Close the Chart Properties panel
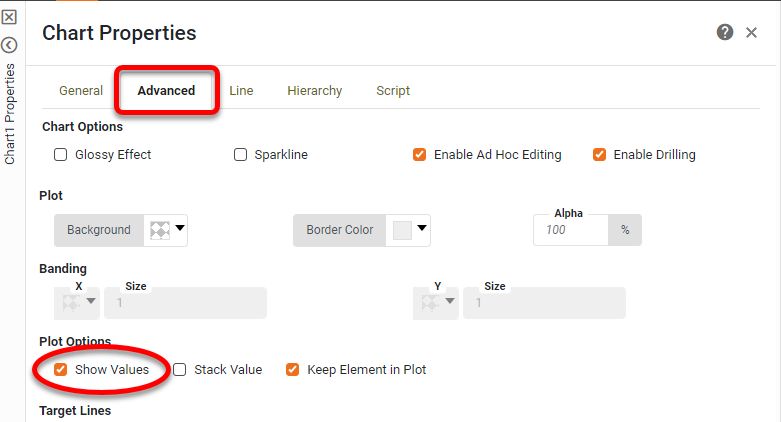781x422 pixels. pyautogui.click(x=752, y=33)
